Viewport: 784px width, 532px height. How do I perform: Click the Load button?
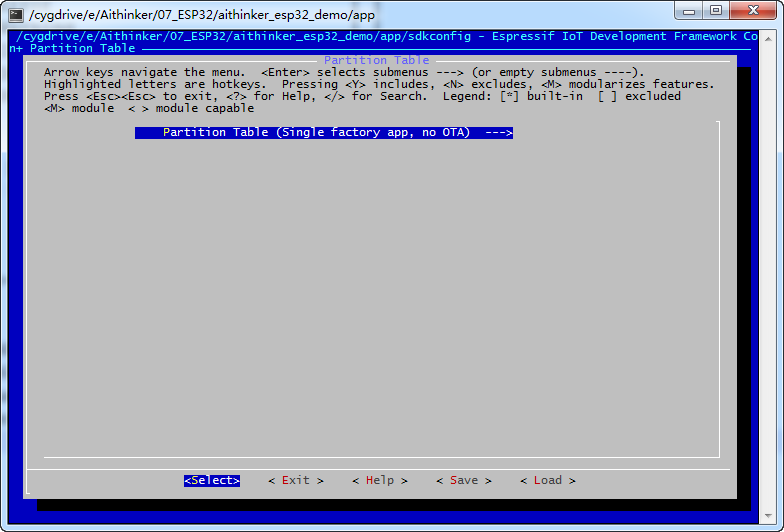point(548,480)
